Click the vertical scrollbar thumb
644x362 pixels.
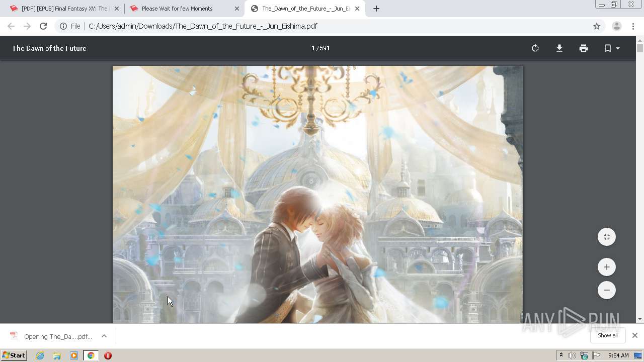tap(639, 48)
